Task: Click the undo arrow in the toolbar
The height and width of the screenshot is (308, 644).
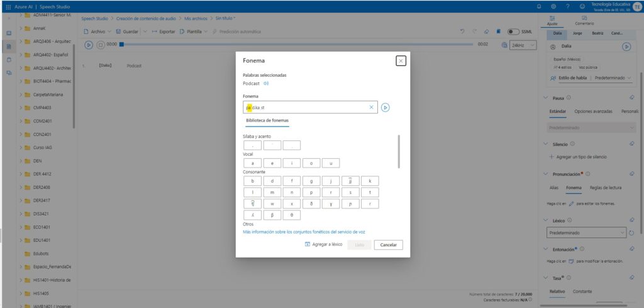Action: (x=463, y=31)
